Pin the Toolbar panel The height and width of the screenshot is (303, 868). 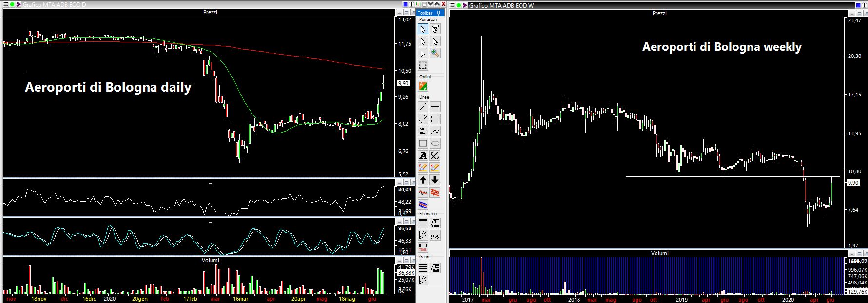coord(439,13)
